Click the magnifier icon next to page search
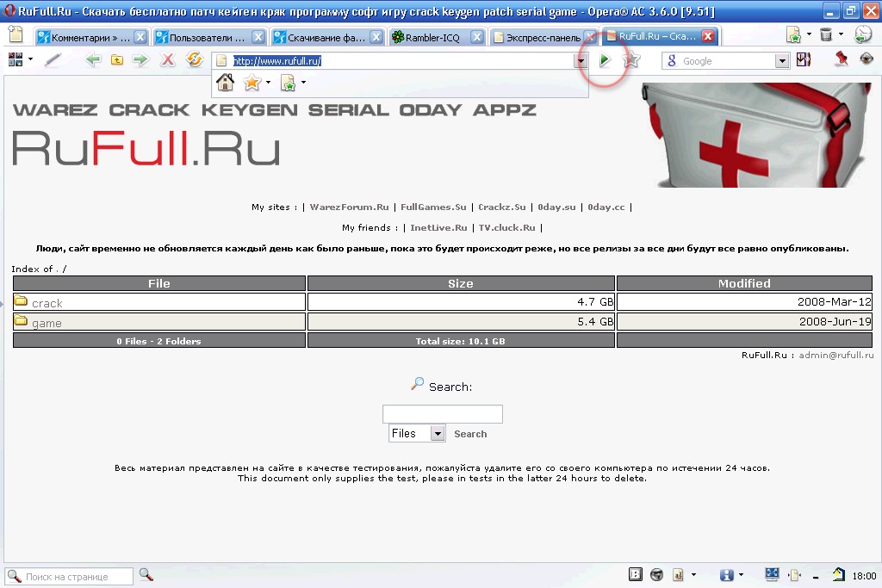The image size is (882, 588). (x=146, y=574)
